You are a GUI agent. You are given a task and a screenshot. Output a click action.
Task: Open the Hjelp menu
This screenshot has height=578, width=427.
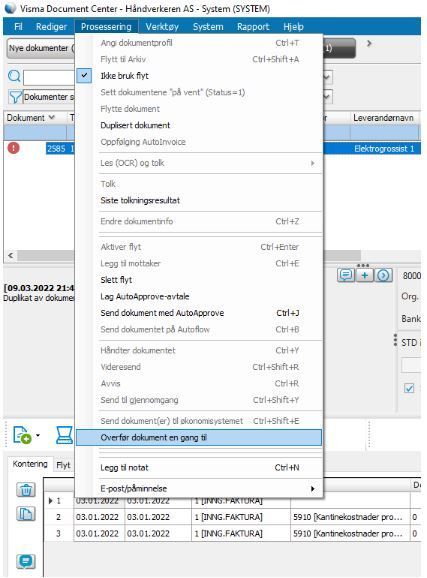tap(294, 27)
